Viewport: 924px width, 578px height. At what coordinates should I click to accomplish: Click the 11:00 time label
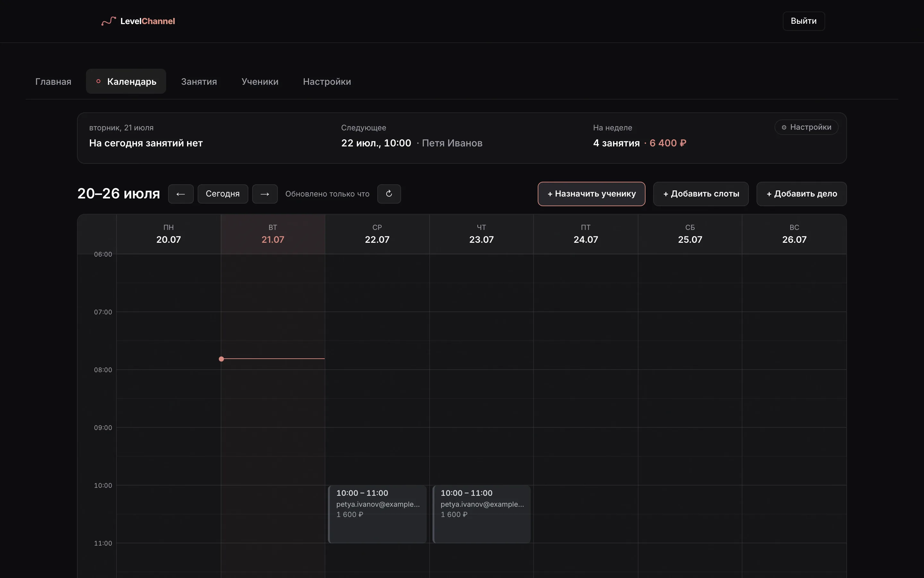click(103, 543)
